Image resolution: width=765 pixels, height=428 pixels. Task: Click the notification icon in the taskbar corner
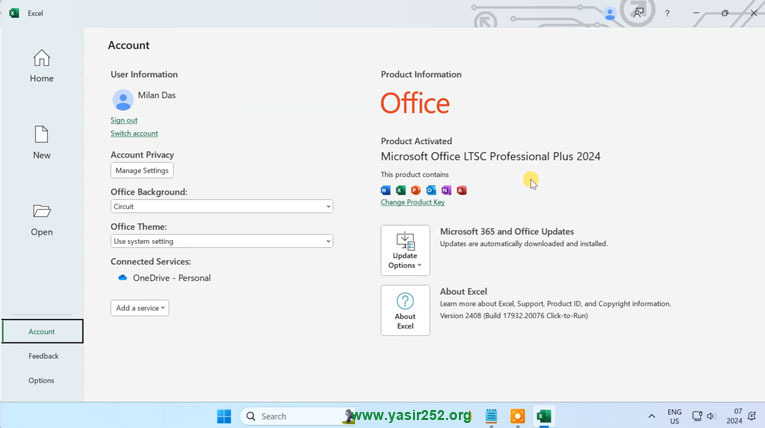pyautogui.click(x=752, y=416)
